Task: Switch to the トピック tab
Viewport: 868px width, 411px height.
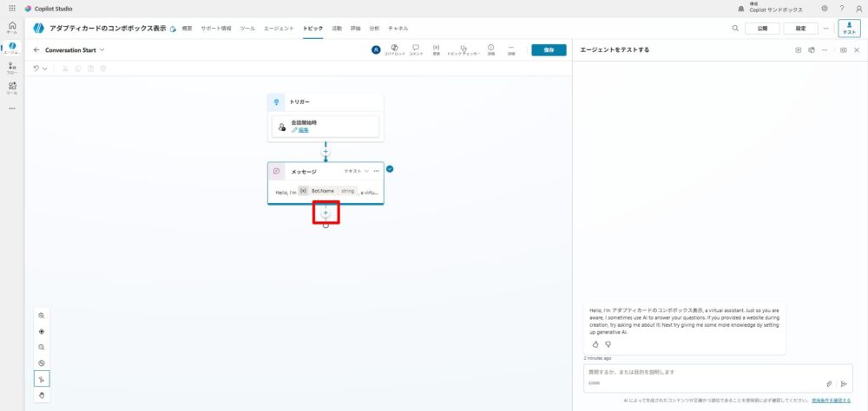Action: pos(312,29)
